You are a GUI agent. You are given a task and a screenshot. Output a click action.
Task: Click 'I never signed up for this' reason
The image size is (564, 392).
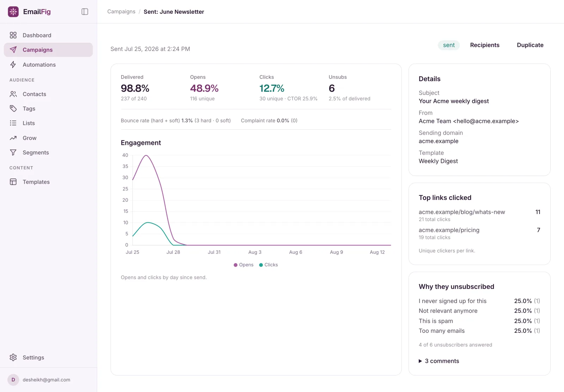(x=453, y=301)
